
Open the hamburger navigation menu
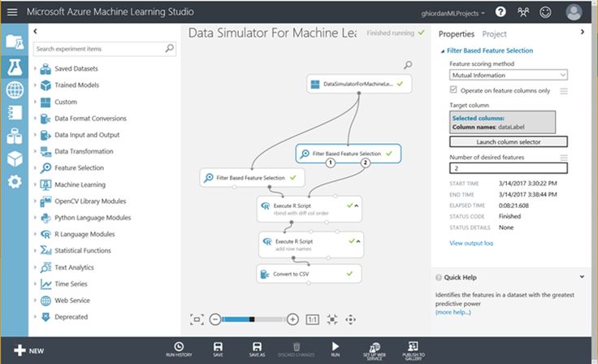click(x=12, y=12)
